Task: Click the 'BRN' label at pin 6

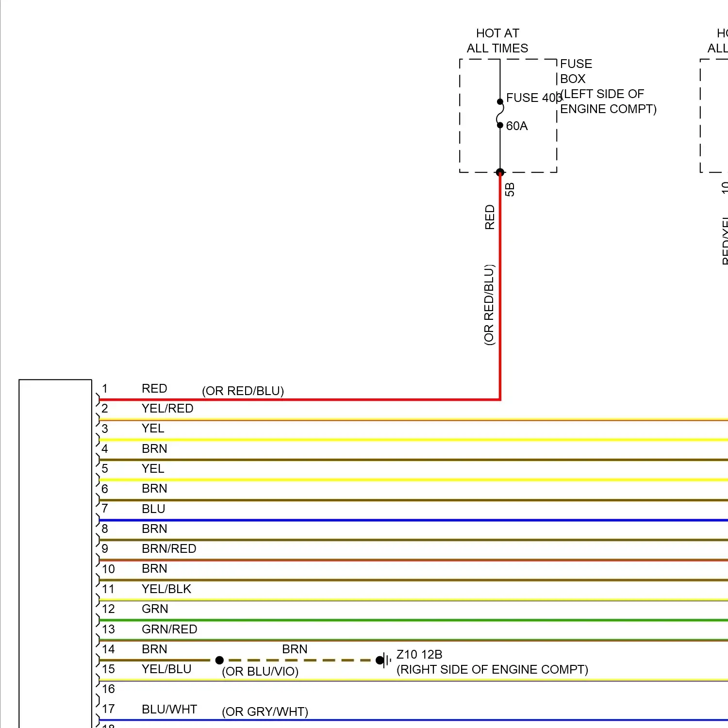Action: point(154,488)
